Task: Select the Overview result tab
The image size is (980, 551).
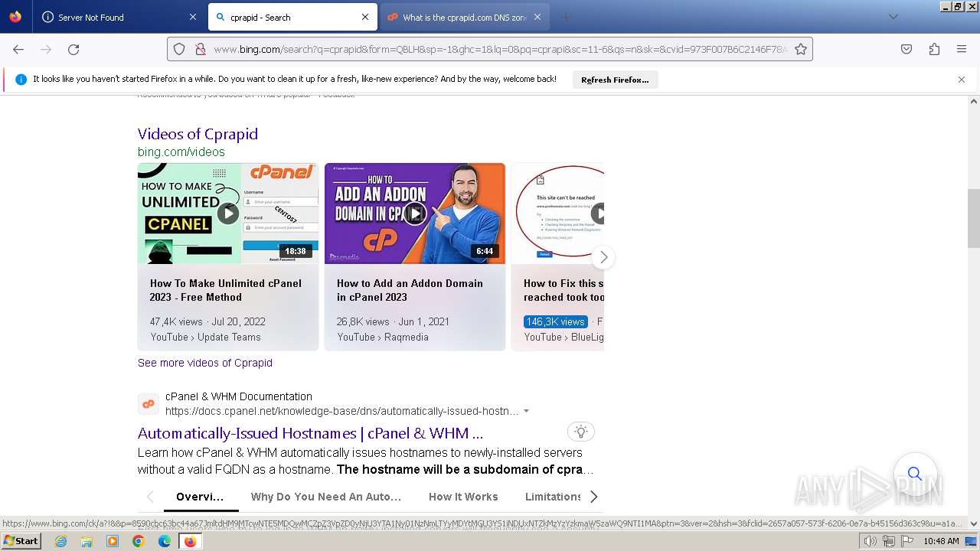Action: pos(200,497)
